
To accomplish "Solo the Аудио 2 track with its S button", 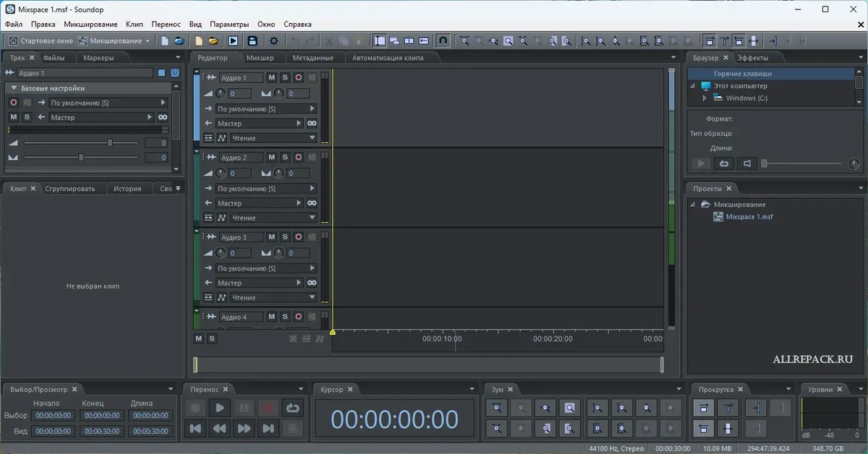I will 285,157.
